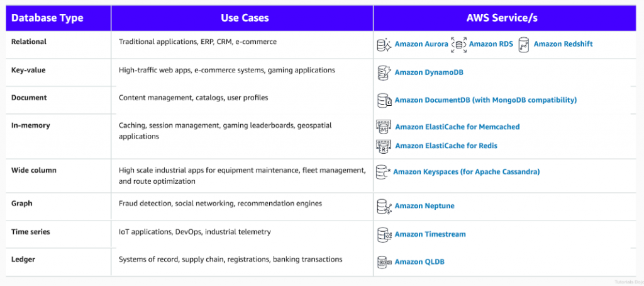Click the Amazon Aurora database icon
The height and width of the screenshot is (286, 644).
click(x=384, y=44)
